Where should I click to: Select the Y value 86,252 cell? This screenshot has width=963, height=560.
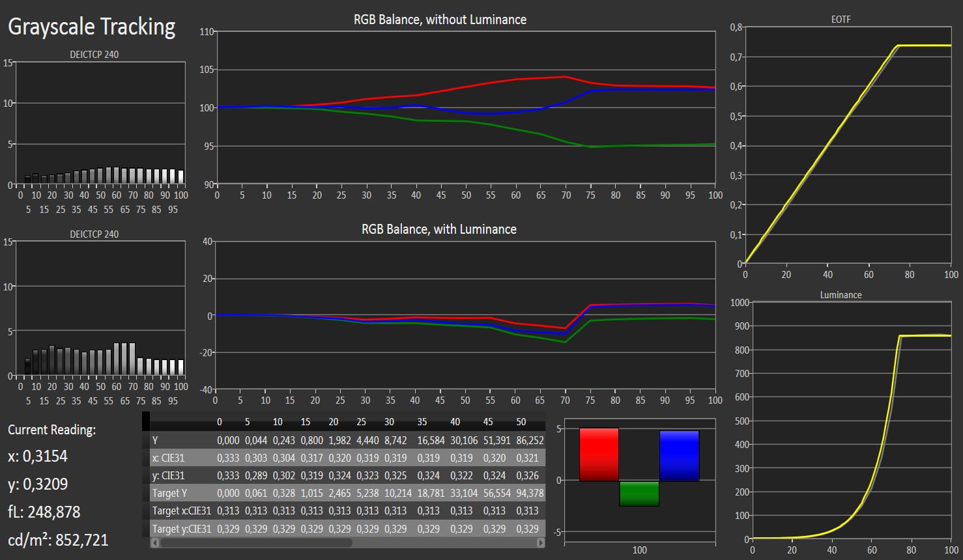[530, 440]
